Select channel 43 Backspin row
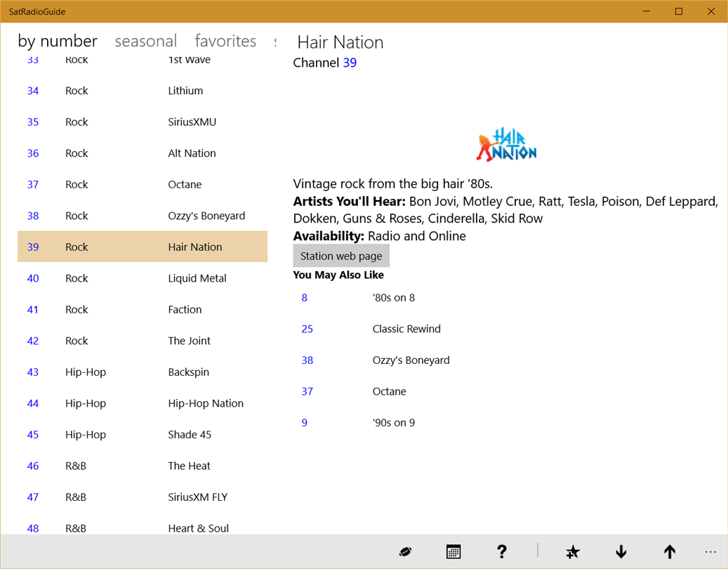The width and height of the screenshot is (728, 569). tap(143, 372)
